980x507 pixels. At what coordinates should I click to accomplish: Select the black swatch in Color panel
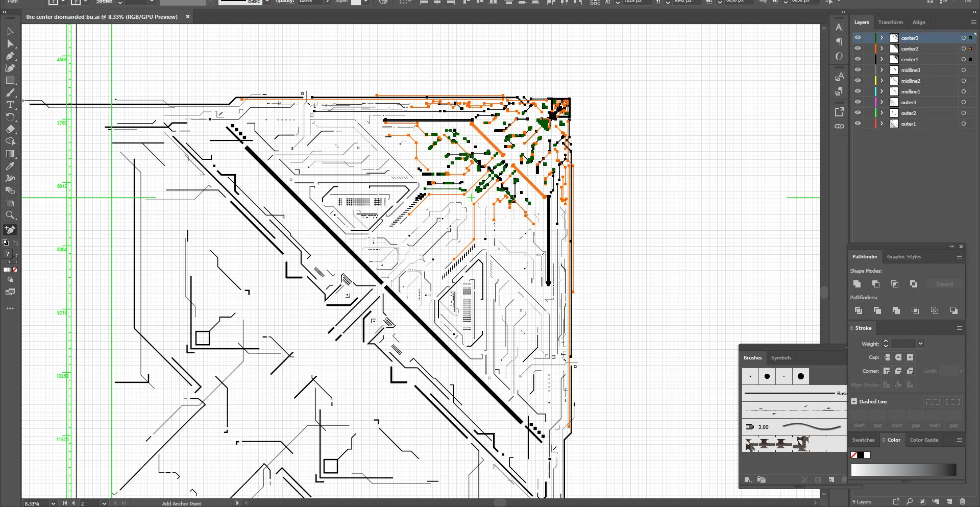click(861, 455)
